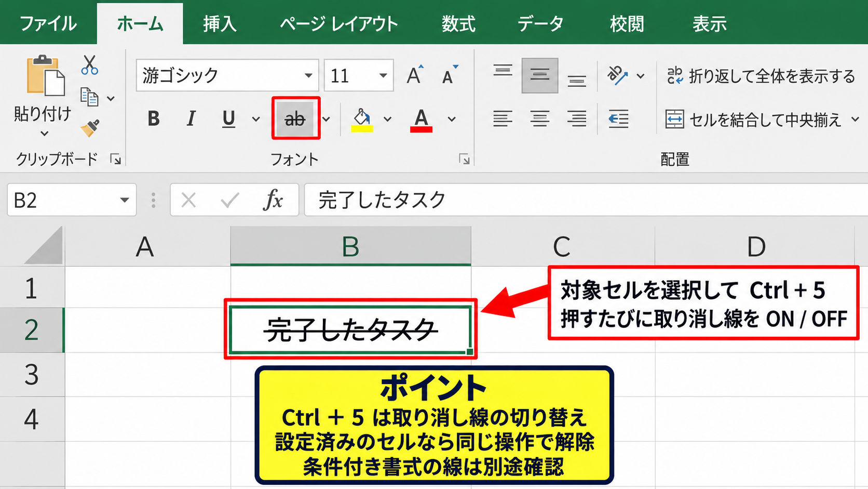Click the formula bar showing 完了したタスク

coord(586,200)
